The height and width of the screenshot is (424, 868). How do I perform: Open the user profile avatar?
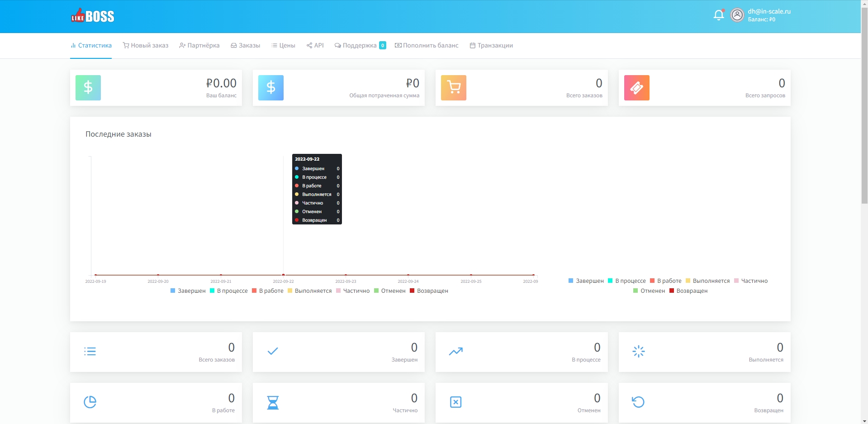tap(737, 15)
